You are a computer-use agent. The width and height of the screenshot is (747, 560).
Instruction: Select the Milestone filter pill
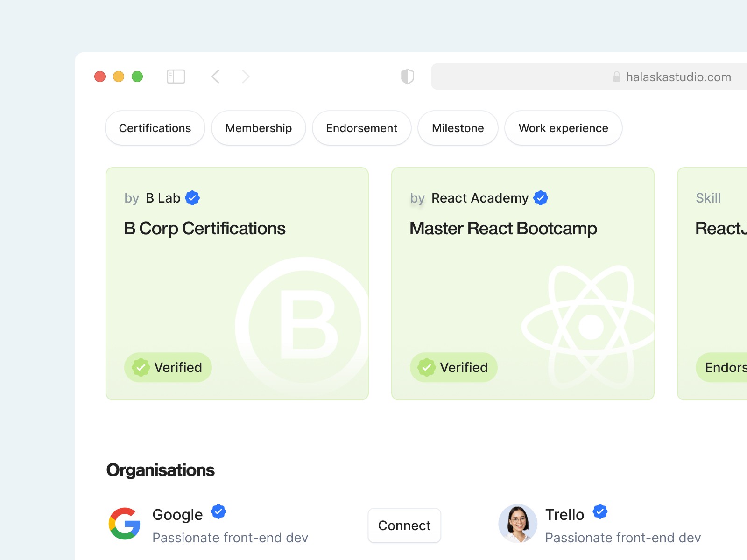click(x=458, y=128)
